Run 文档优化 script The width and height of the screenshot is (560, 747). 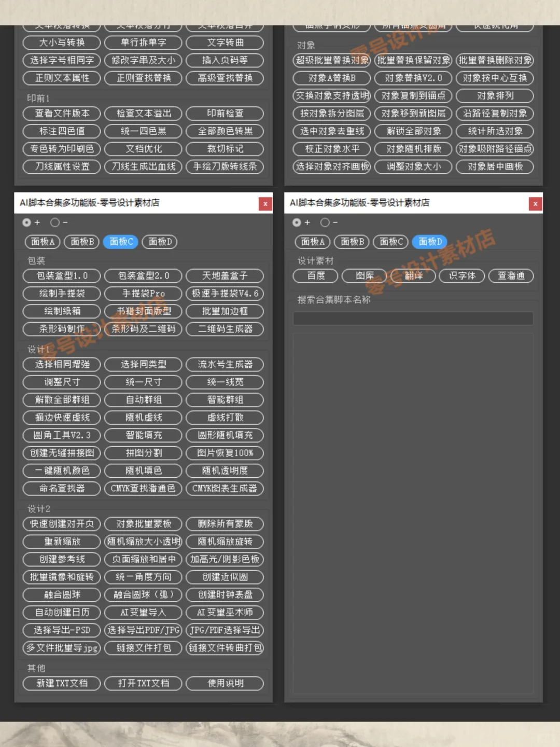coord(144,149)
